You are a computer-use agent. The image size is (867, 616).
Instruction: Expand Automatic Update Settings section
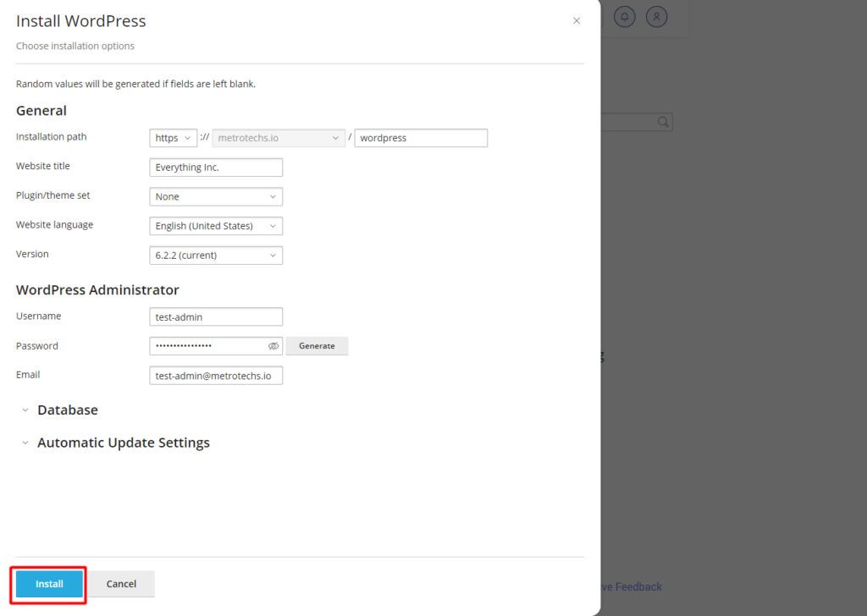[123, 443]
